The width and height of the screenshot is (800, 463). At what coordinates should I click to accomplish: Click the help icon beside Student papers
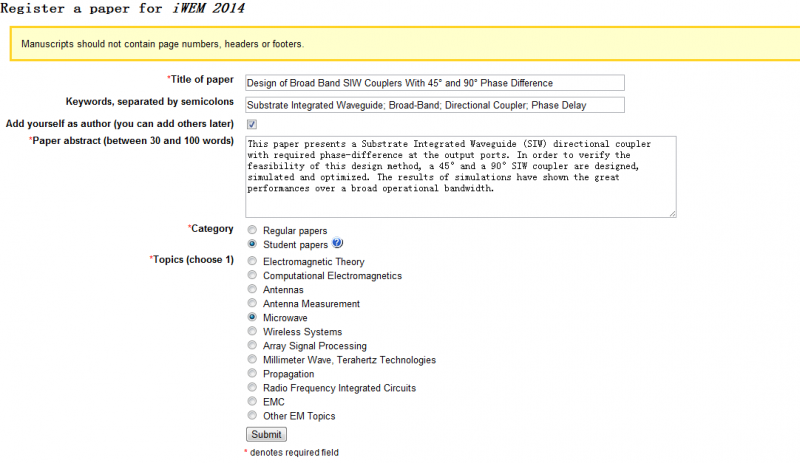337,243
